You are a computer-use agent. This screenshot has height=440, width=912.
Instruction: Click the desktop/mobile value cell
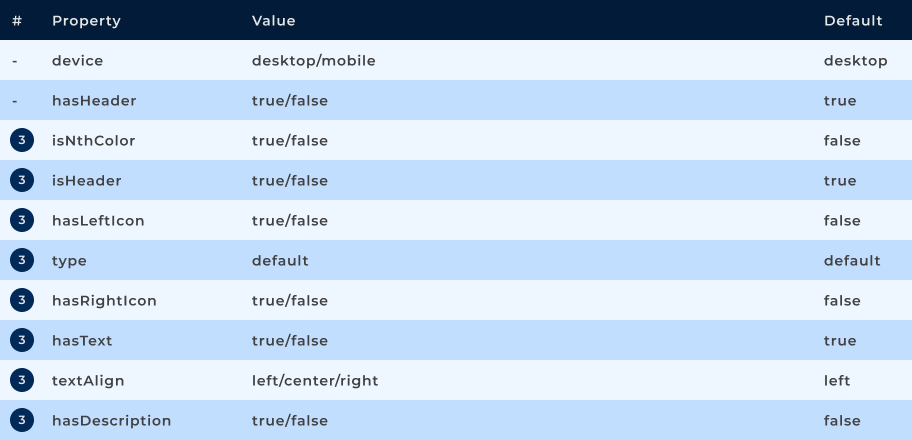click(x=313, y=61)
